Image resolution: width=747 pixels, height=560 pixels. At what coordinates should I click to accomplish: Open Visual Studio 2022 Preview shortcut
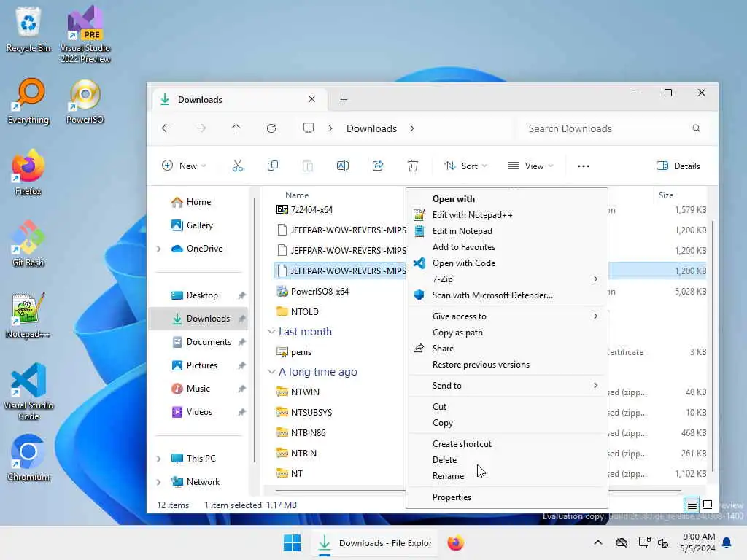click(x=85, y=35)
